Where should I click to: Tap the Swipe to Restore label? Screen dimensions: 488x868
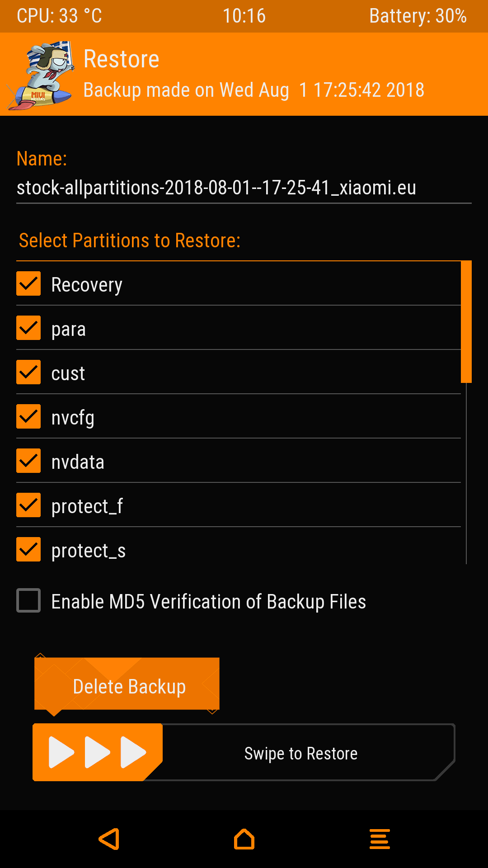pos(301,754)
